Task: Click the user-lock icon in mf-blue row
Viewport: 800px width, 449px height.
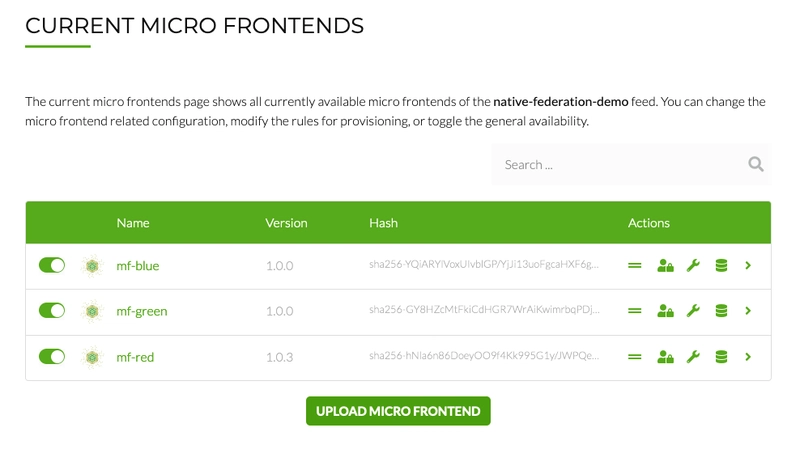Action: (x=665, y=265)
